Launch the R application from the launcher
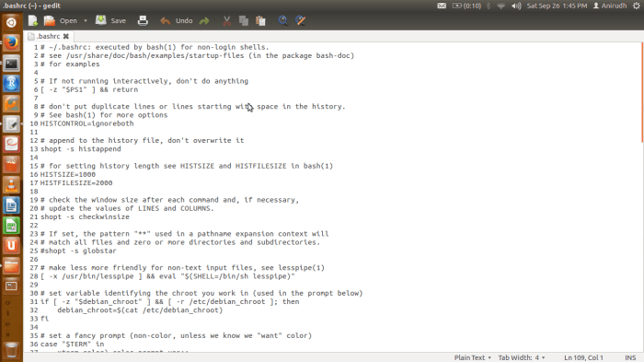 pos(11,84)
